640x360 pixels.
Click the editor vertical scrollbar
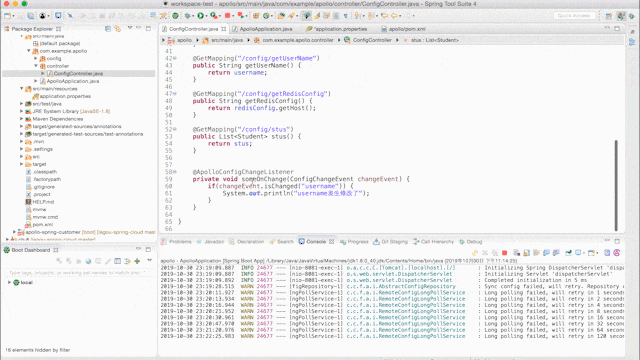[x=616, y=185]
